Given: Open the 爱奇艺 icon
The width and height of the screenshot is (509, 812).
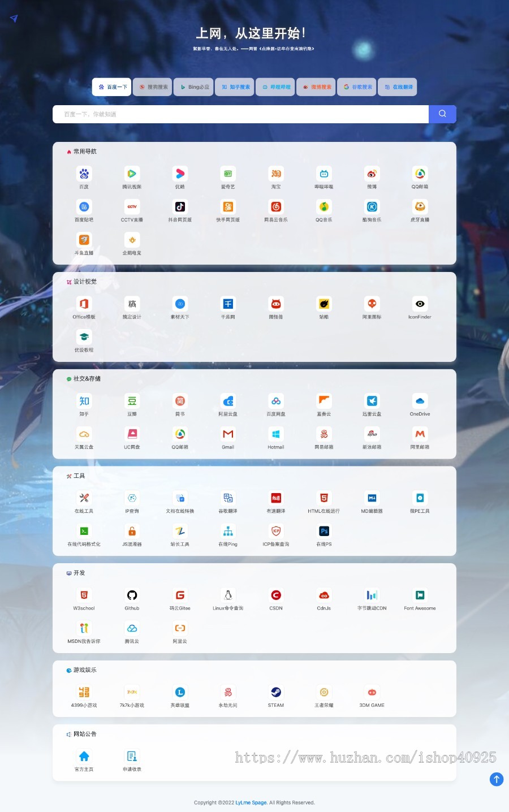Looking at the screenshot, I should click(228, 174).
